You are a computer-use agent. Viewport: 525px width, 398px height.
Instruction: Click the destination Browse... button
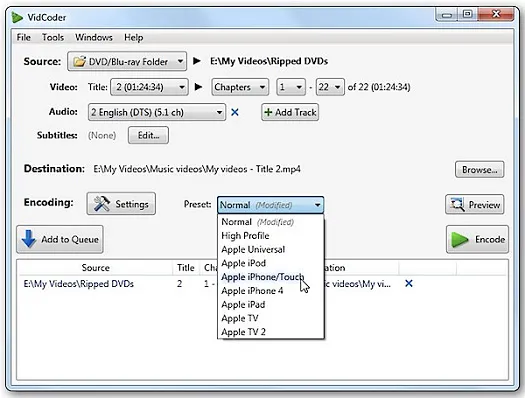(x=479, y=169)
